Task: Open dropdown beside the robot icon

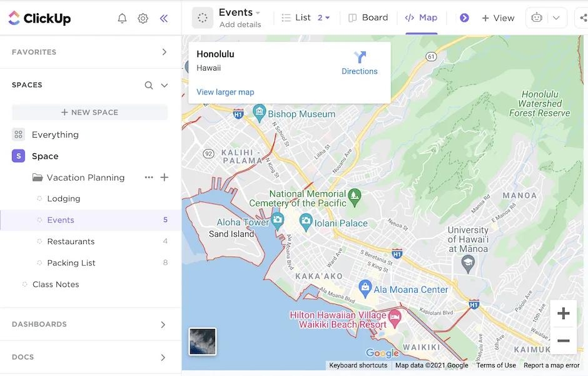Action: pyautogui.click(x=556, y=18)
